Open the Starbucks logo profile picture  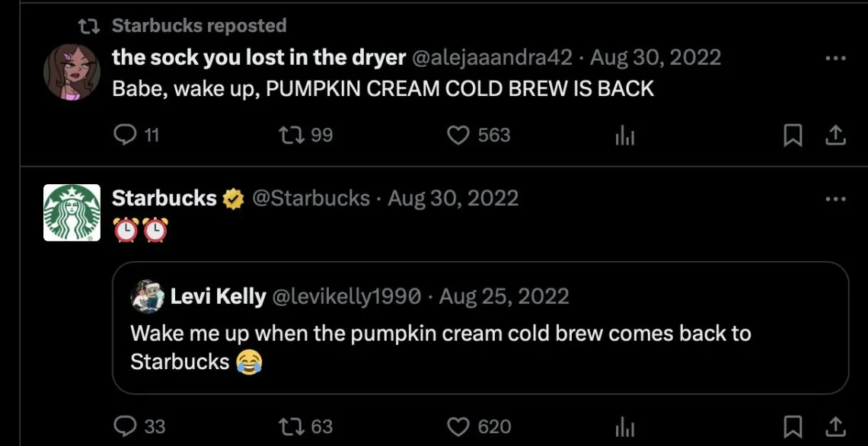(x=72, y=212)
